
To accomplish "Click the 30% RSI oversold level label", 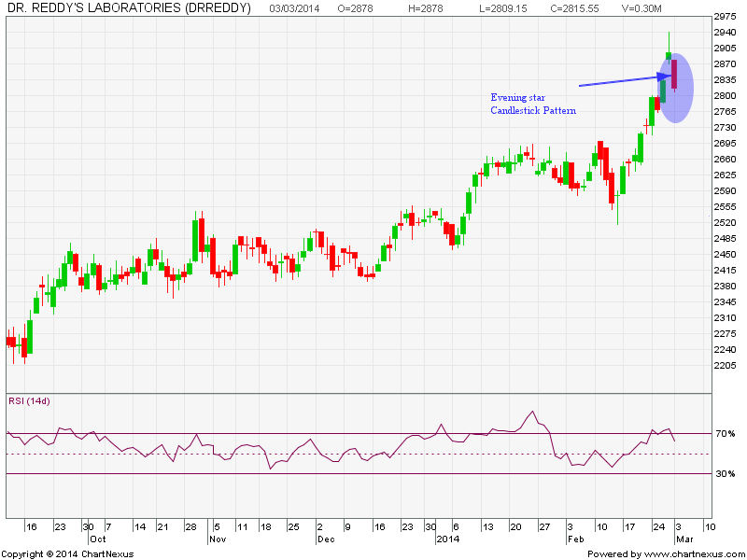I will [726, 474].
